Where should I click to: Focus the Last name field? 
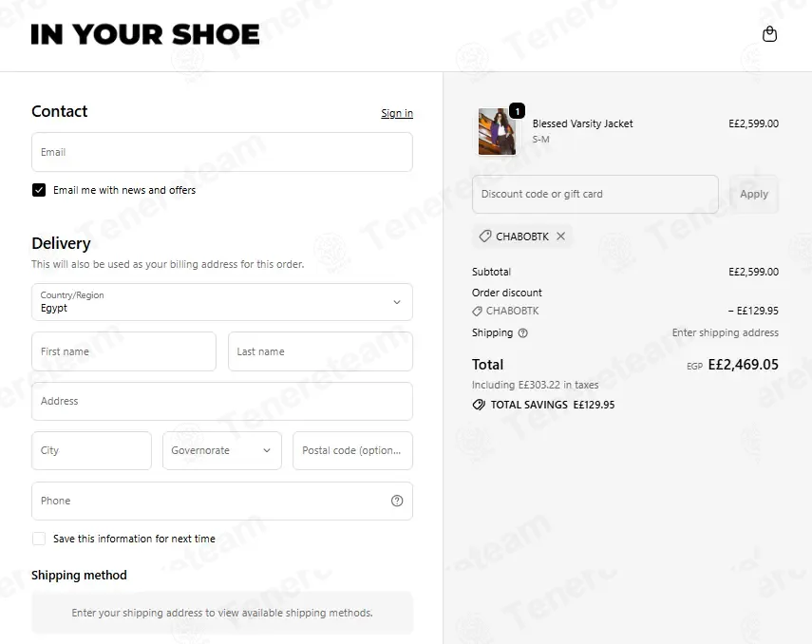coord(321,351)
